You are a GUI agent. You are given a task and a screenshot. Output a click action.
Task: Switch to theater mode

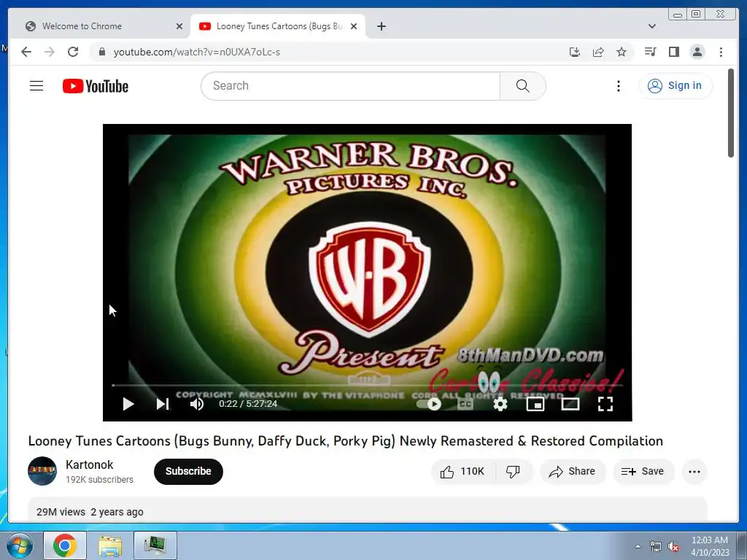(570, 404)
